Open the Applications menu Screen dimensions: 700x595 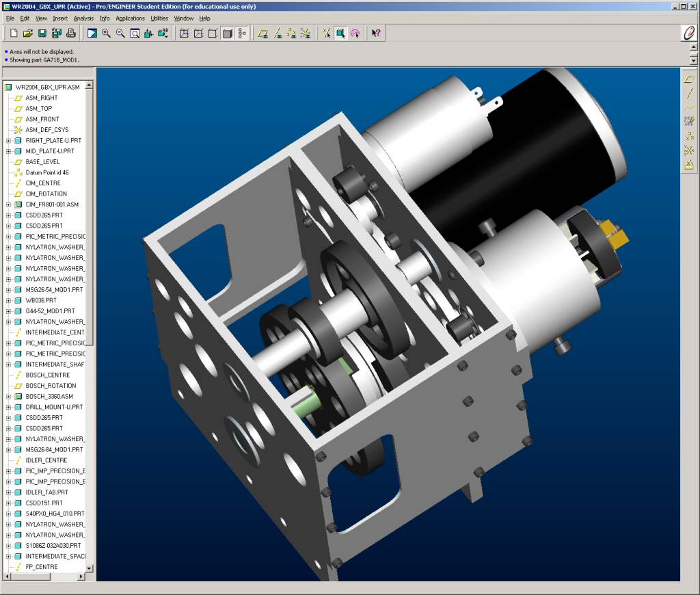(130, 18)
